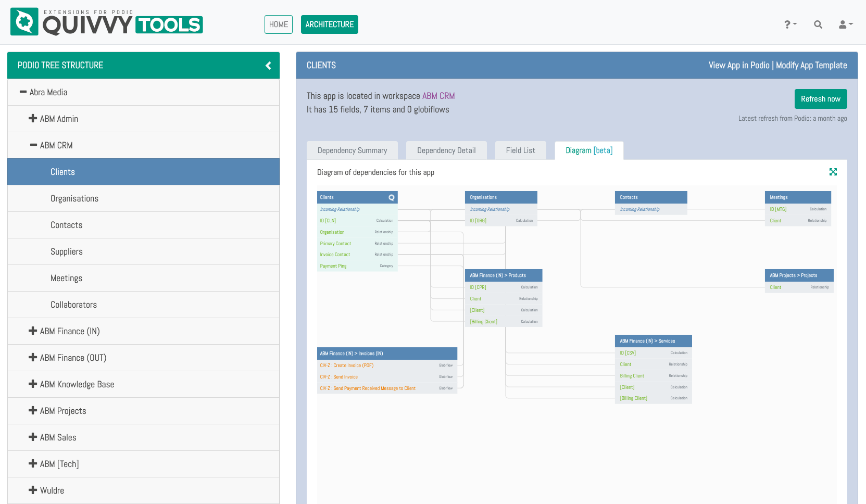Screen dimensions: 866x504
Task: Switch to the Dependency Summary tab
Action: tap(352, 150)
